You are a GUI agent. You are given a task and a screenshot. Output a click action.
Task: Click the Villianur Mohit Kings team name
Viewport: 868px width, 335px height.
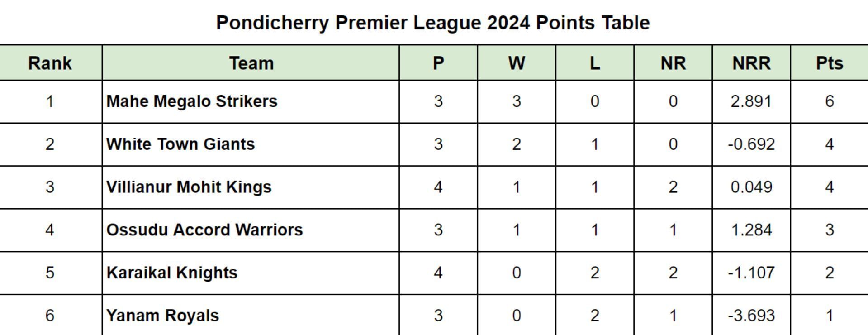coord(189,187)
